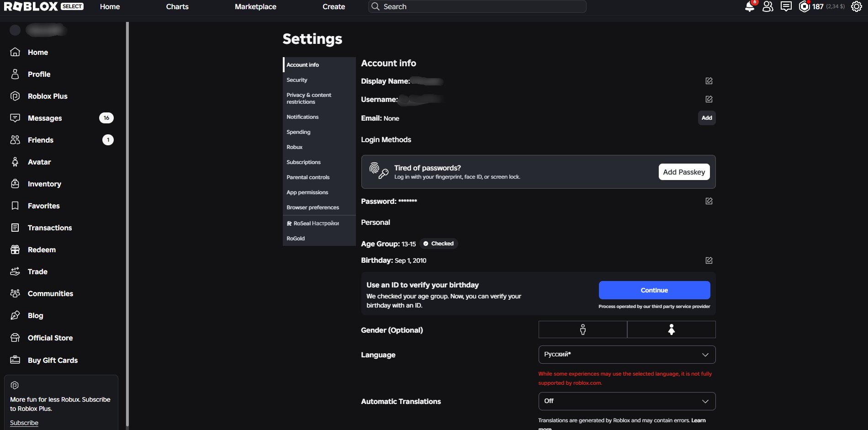Click the Home house icon in sidebar
Image resolution: width=868 pixels, height=430 pixels.
coord(15,52)
